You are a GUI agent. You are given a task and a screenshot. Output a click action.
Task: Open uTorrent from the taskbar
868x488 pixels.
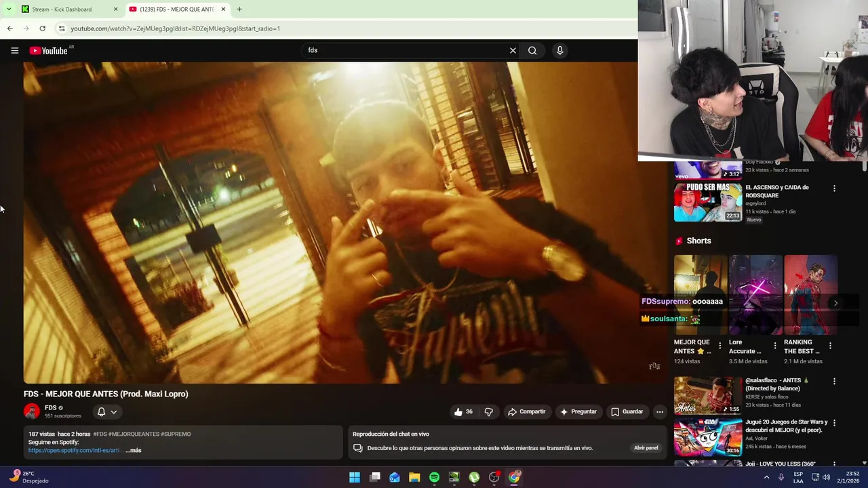474,477
